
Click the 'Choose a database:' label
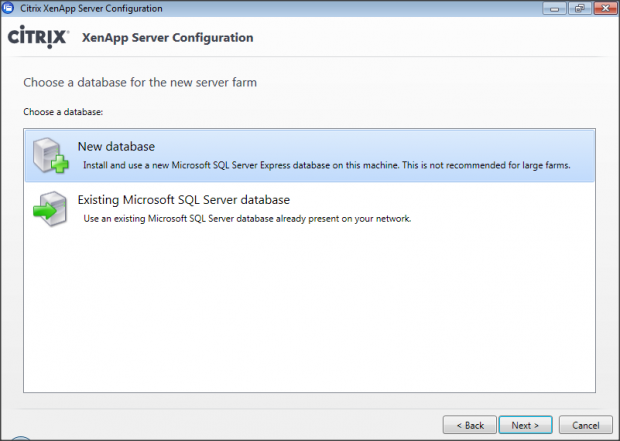pyautogui.click(x=63, y=112)
